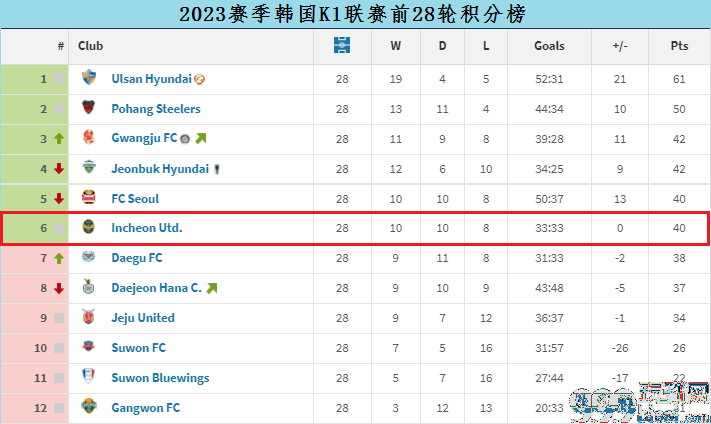The height and width of the screenshot is (424, 711).
Task: Open the Daegu FC club link
Action: point(137,258)
